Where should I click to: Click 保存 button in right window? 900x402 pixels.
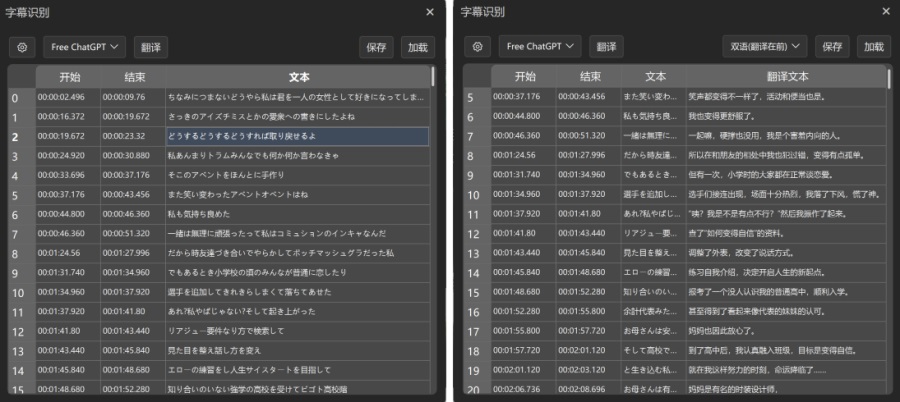pos(832,47)
